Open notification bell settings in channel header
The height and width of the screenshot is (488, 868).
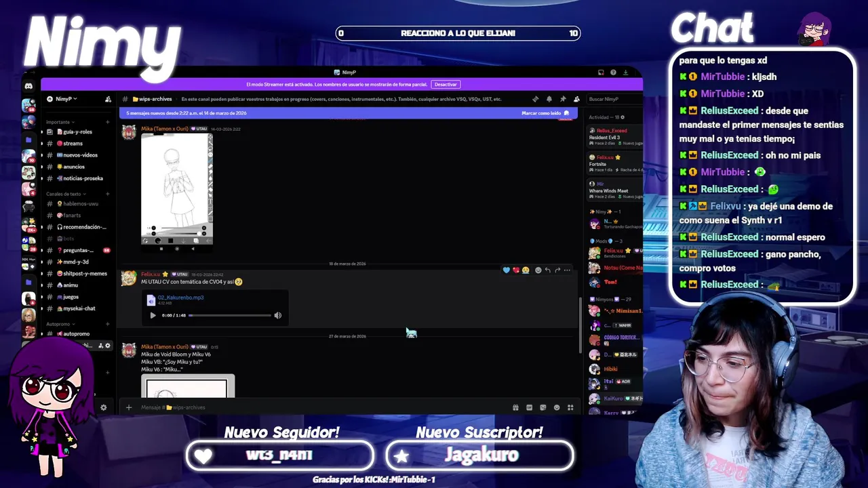coord(549,99)
